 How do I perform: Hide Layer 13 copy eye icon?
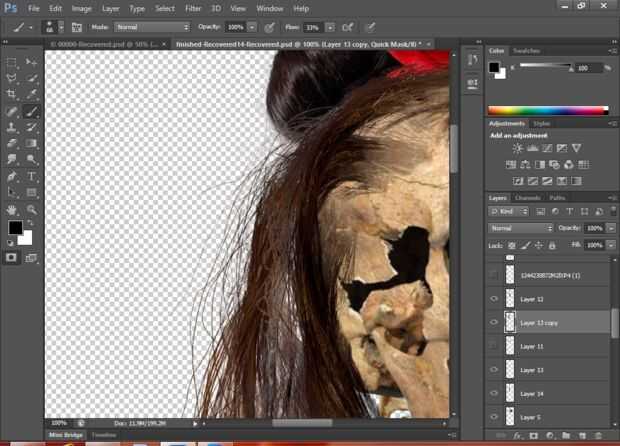tap(494, 322)
